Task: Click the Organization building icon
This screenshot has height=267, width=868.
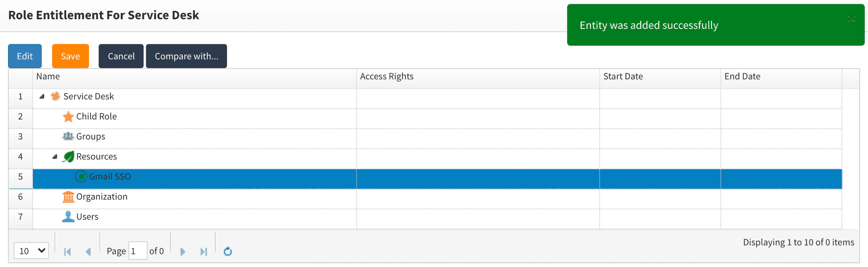Action: [68, 197]
